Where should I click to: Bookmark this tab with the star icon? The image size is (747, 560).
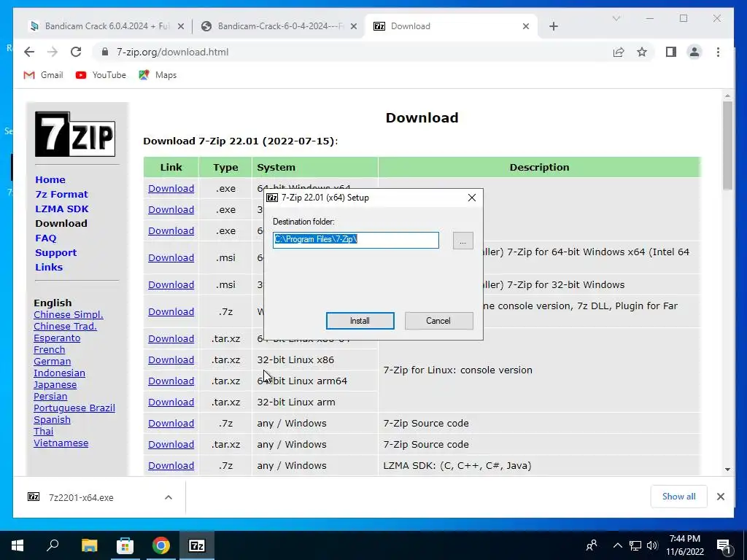tap(642, 52)
